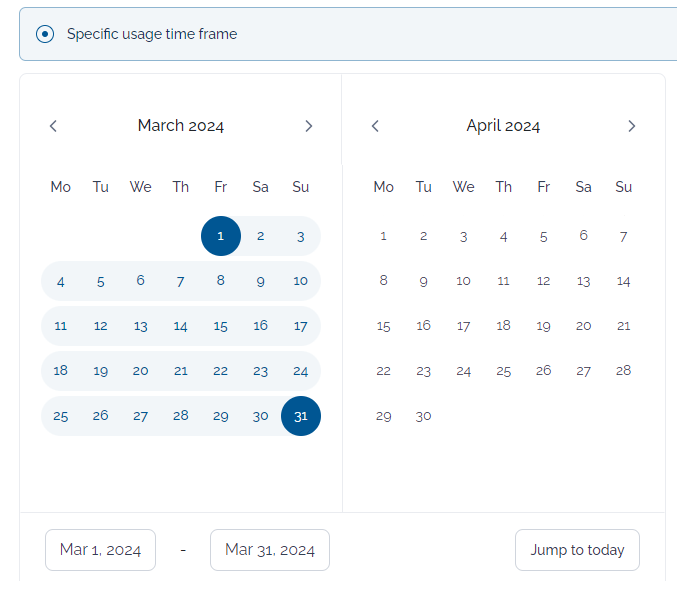677x601 pixels.
Task: Go to previous month from March 2024
Action: point(53,126)
